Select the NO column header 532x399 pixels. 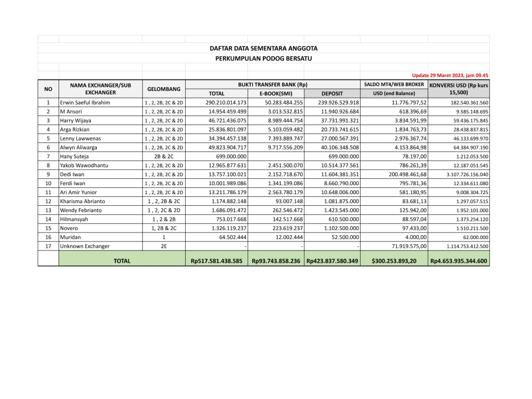[x=48, y=89]
